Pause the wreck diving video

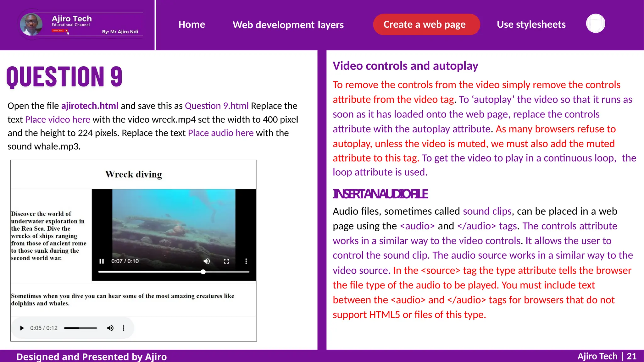pyautogui.click(x=102, y=261)
